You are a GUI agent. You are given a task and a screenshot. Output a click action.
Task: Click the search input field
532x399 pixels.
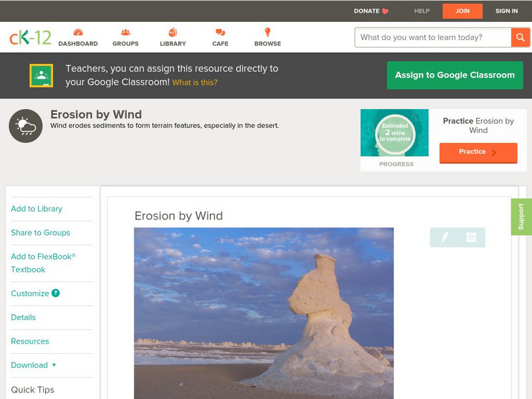pos(433,37)
